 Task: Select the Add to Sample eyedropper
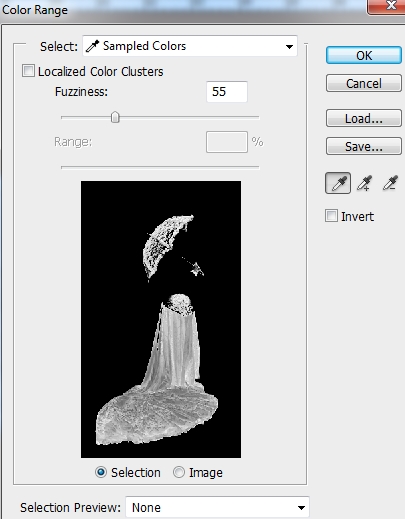click(364, 183)
